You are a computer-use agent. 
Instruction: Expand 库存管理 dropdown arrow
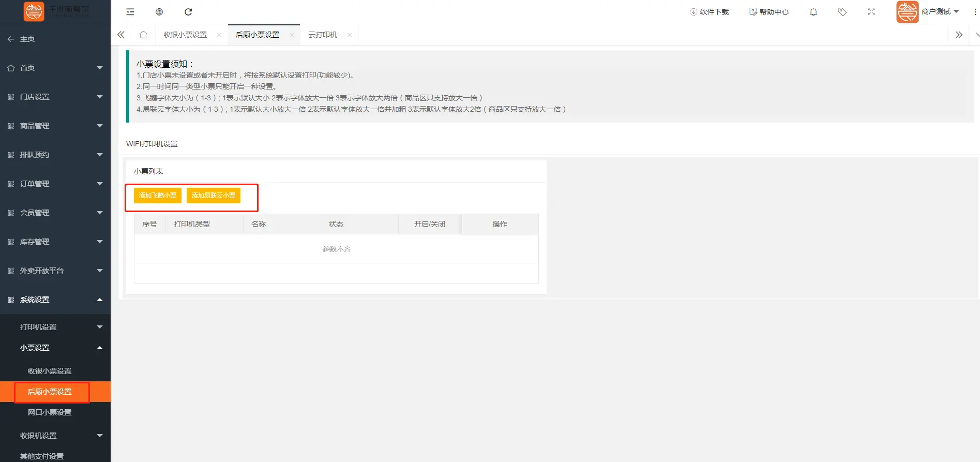(100, 242)
